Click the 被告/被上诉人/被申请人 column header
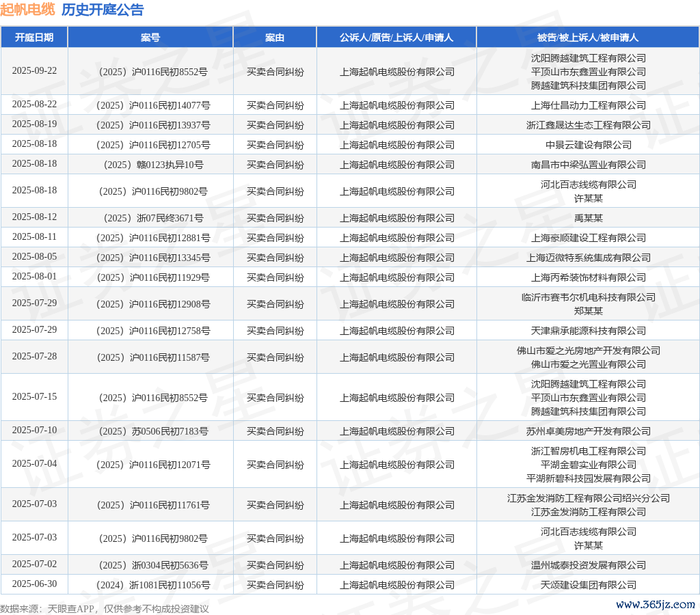The image size is (700, 615). pos(588,37)
